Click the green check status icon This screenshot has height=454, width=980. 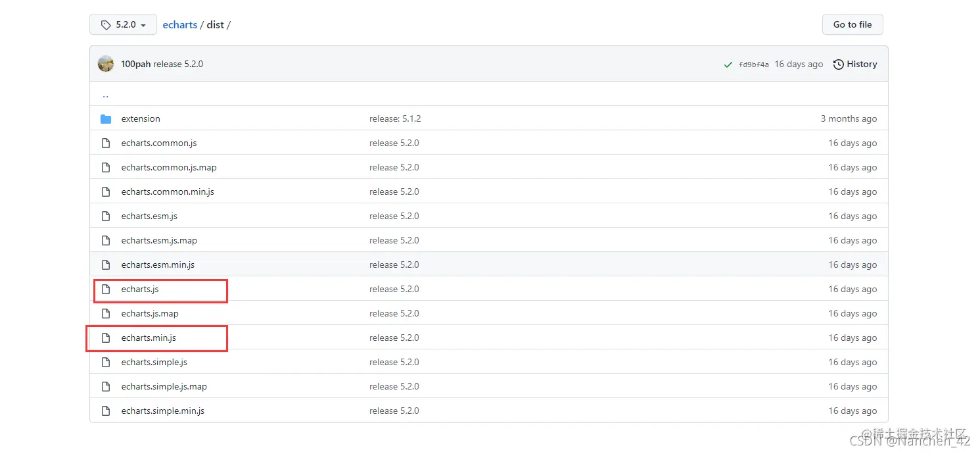tap(728, 64)
